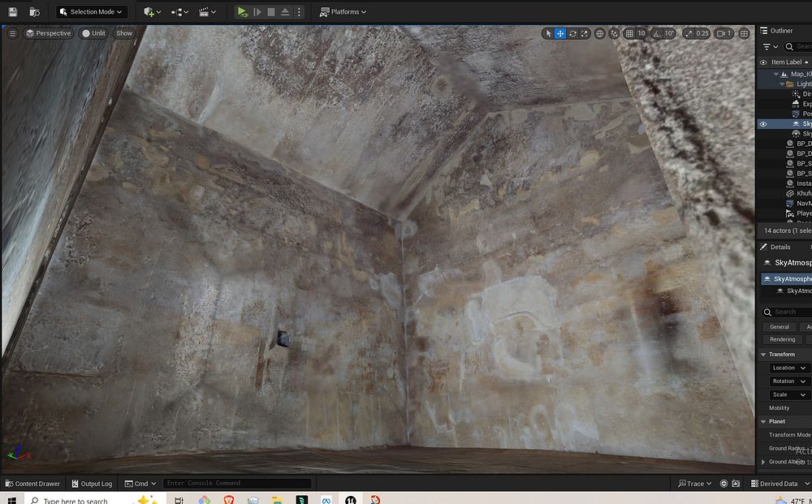Change rotation snap value 10°
Screen dimensions: 812x504
tap(669, 33)
